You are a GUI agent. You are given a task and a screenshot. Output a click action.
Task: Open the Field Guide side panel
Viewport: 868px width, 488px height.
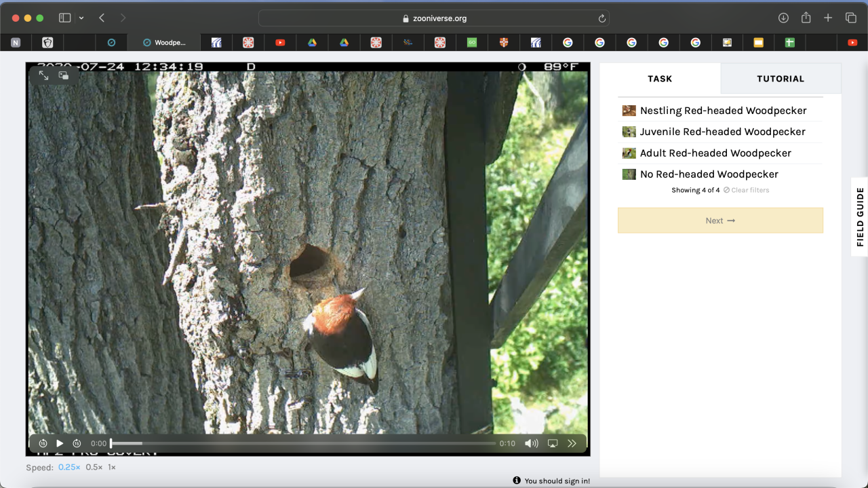tap(860, 217)
